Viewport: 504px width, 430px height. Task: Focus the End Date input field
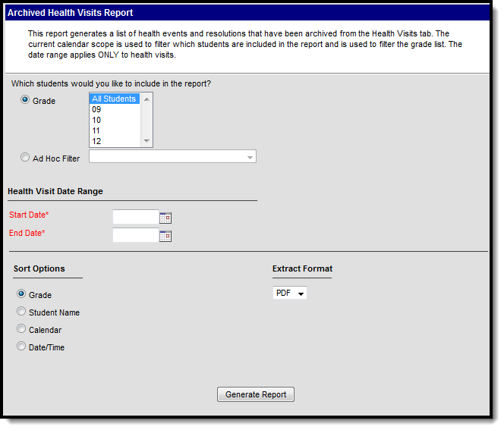point(136,235)
